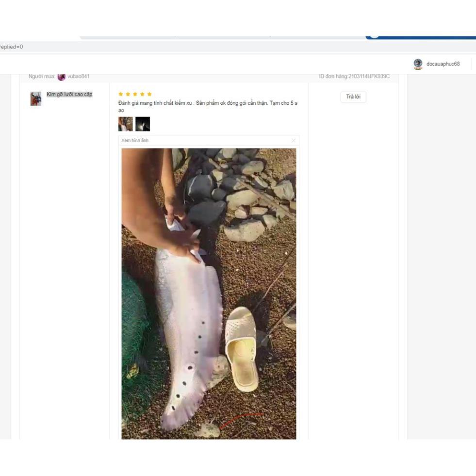
Task: Open the first review photo thumbnail
Action: (125, 124)
